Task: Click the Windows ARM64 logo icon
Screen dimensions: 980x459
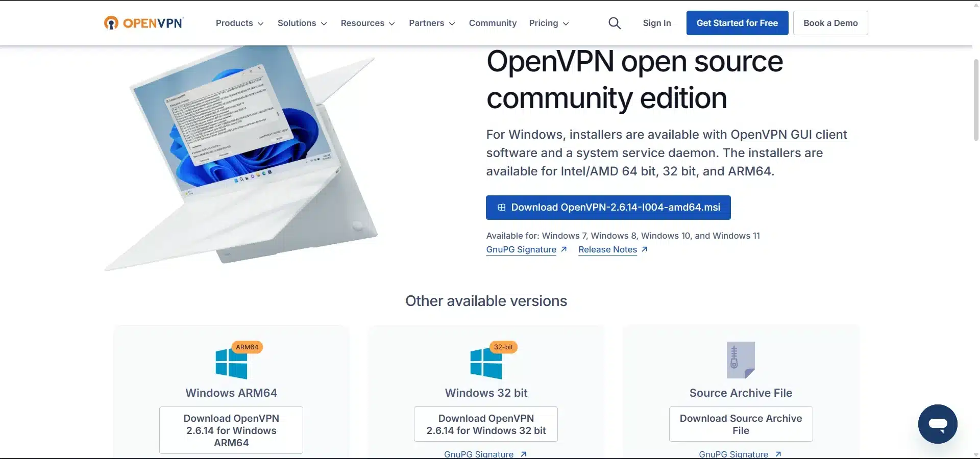Action: (231, 364)
